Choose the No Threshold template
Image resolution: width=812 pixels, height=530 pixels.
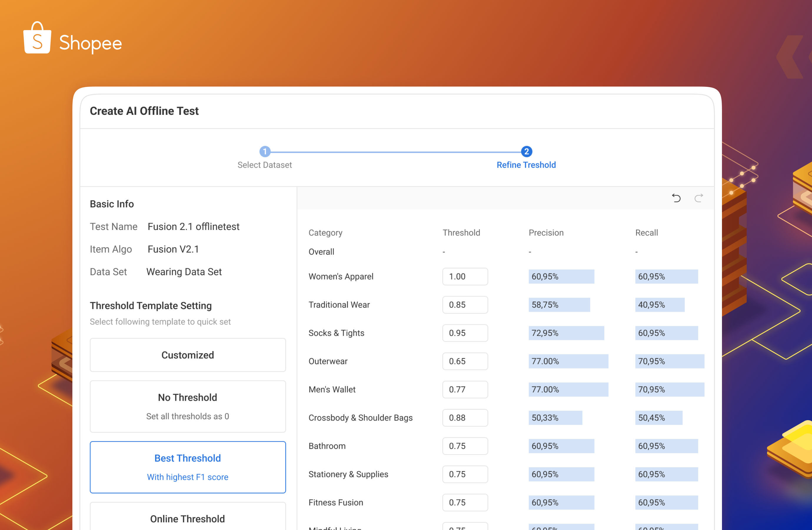point(188,406)
